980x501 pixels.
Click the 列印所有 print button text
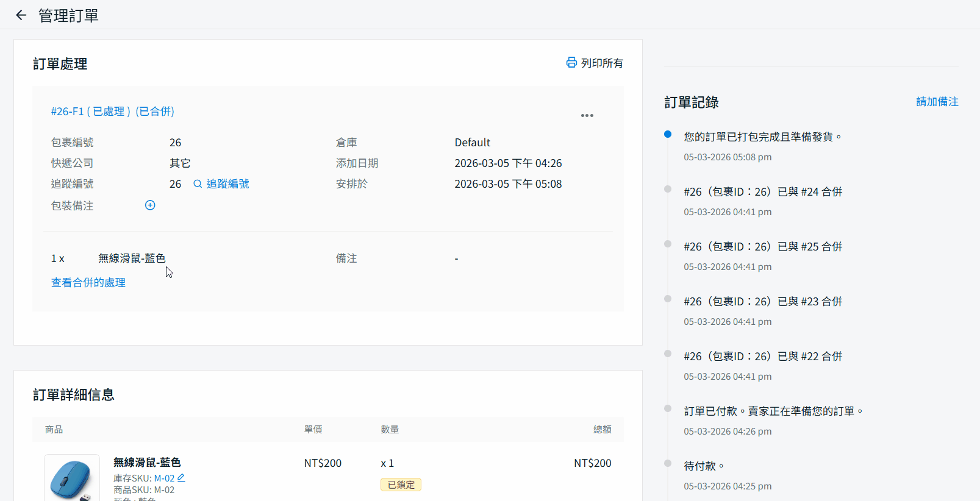[x=602, y=63]
